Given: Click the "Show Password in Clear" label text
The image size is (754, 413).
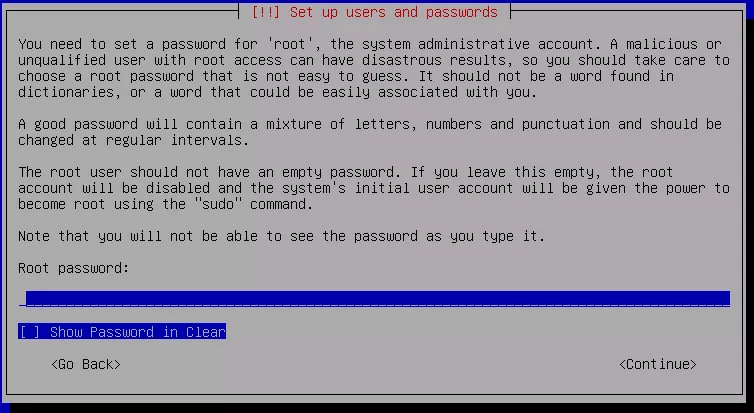Looking at the screenshot, I should tap(138, 332).
